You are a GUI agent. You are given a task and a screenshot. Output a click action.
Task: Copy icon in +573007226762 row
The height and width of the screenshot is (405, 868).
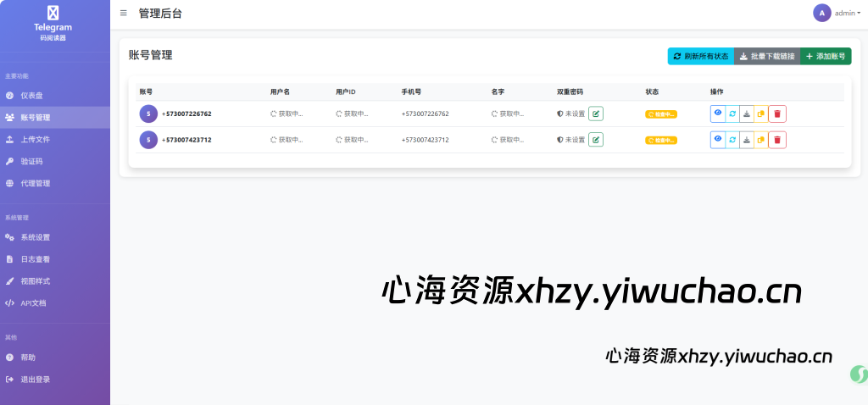point(761,114)
